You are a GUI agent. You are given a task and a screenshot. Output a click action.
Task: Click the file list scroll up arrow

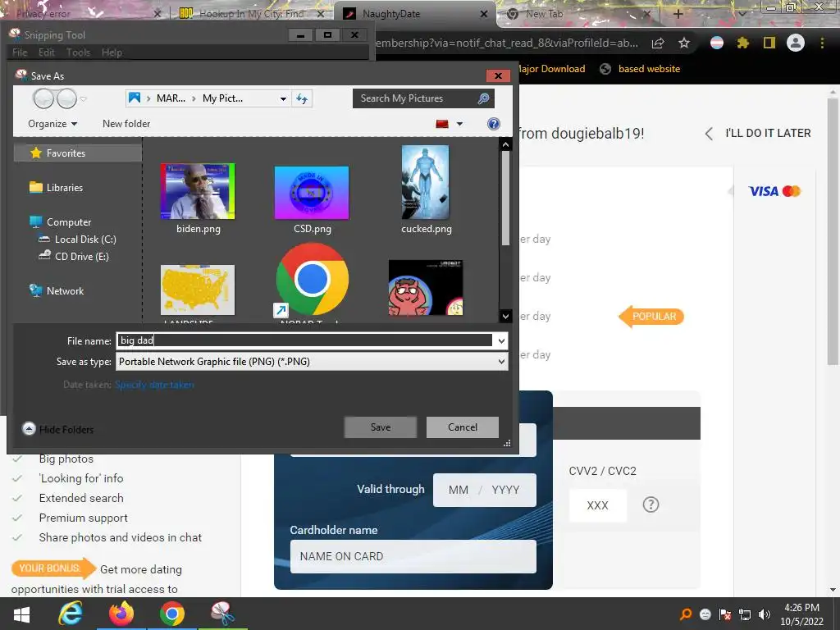pyautogui.click(x=505, y=144)
